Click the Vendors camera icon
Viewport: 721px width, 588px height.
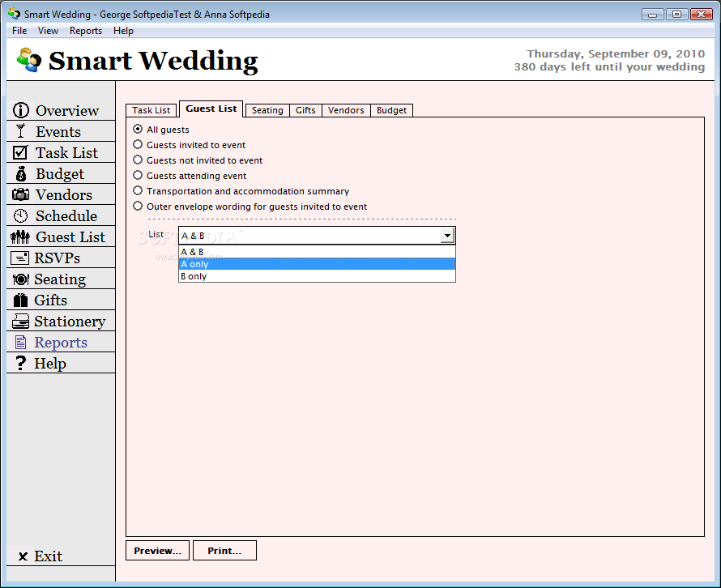20,194
